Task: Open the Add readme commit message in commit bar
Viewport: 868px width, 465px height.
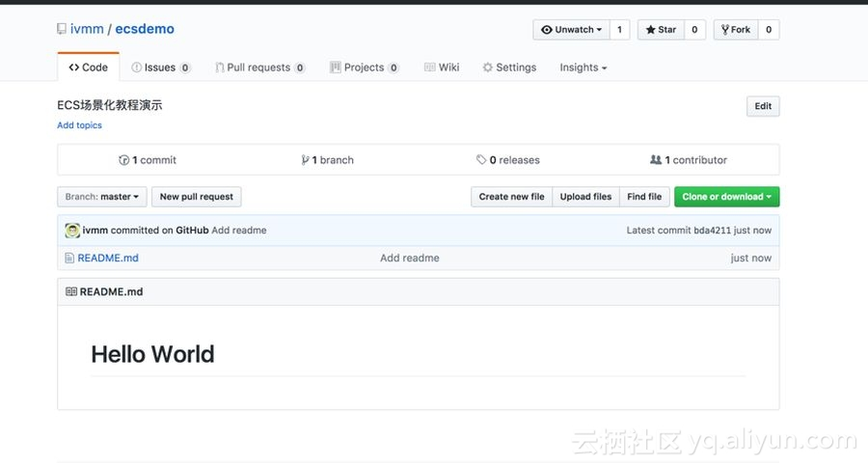Action: pos(238,231)
